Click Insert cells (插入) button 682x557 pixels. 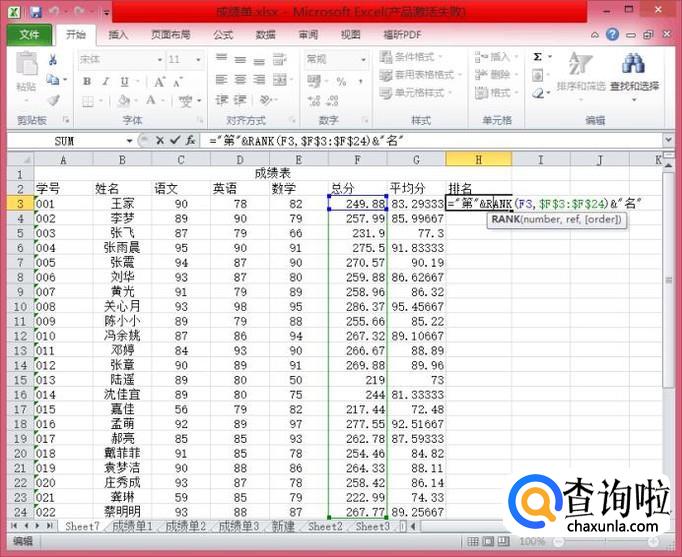pyautogui.click(x=497, y=57)
